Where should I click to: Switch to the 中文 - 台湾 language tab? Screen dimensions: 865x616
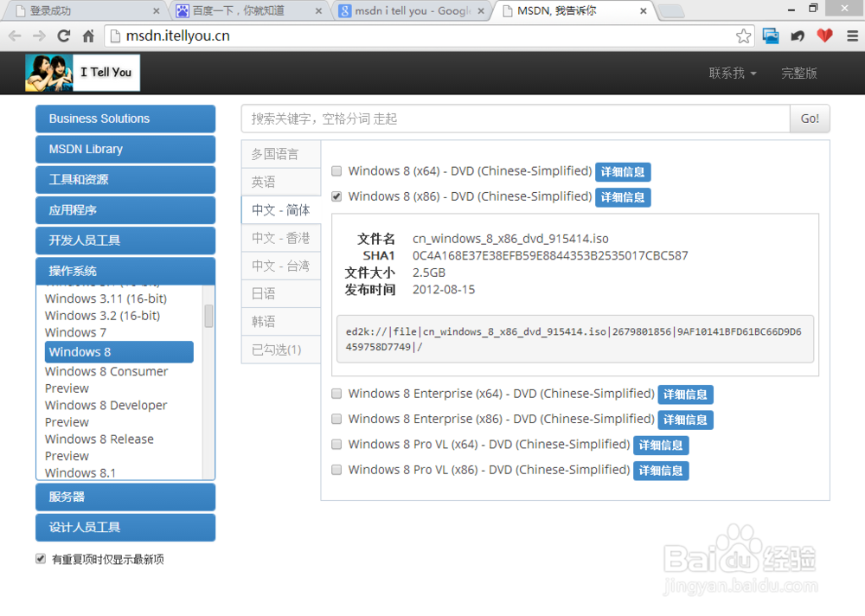281,266
